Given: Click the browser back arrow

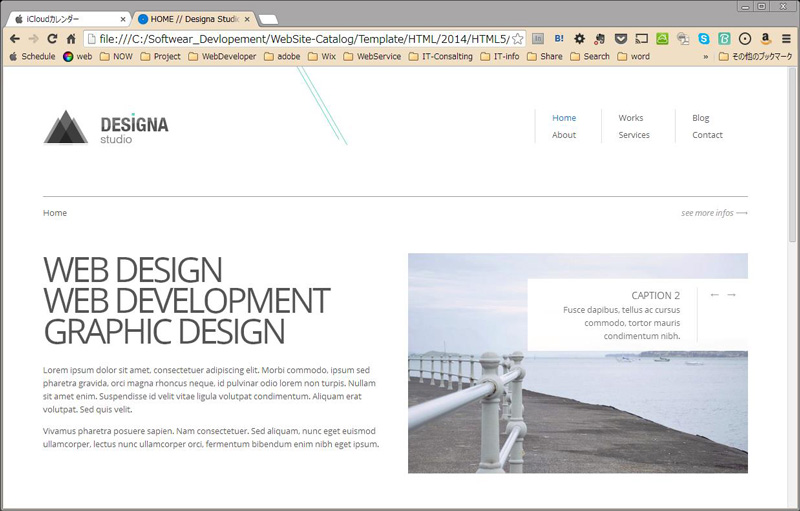Looking at the screenshot, I should pyautogui.click(x=15, y=39).
